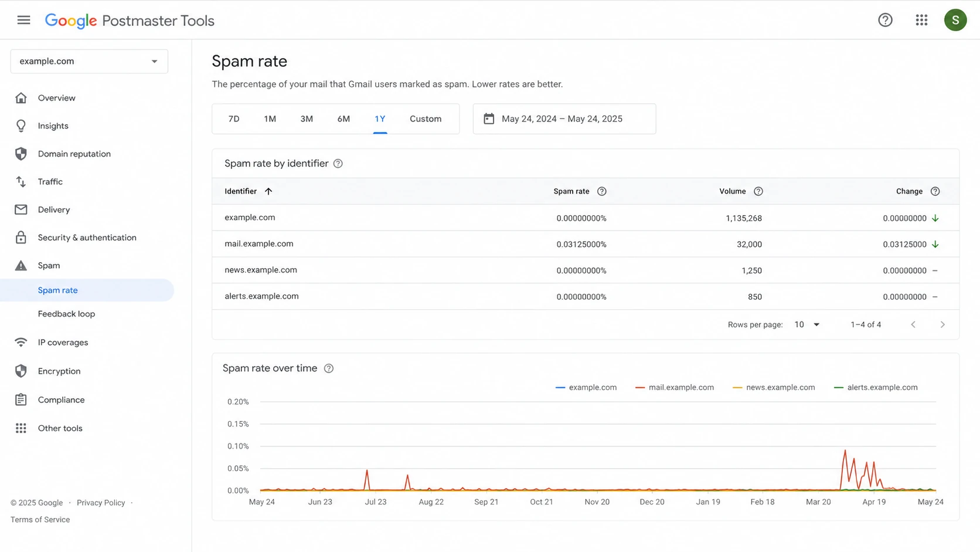Click the Change column header

coord(909,191)
